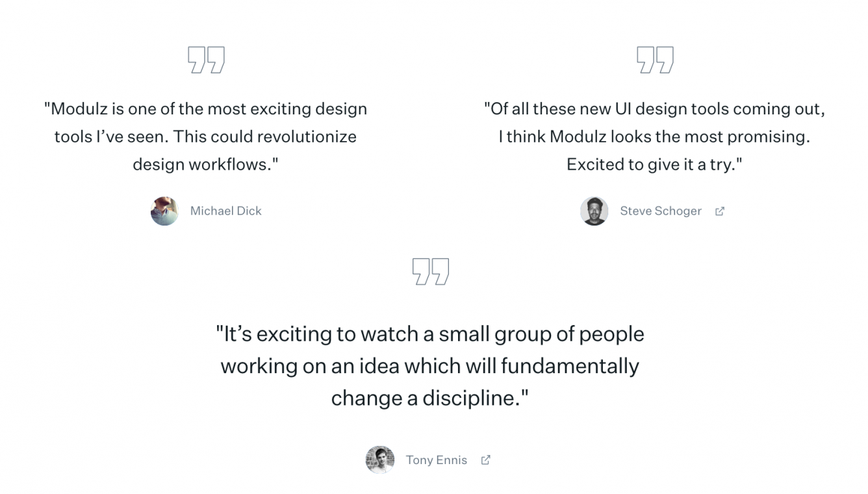This screenshot has height=494, width=868.
Task: Click line "Modulz is one of the most exciting design"
Action: pos(205,109)
